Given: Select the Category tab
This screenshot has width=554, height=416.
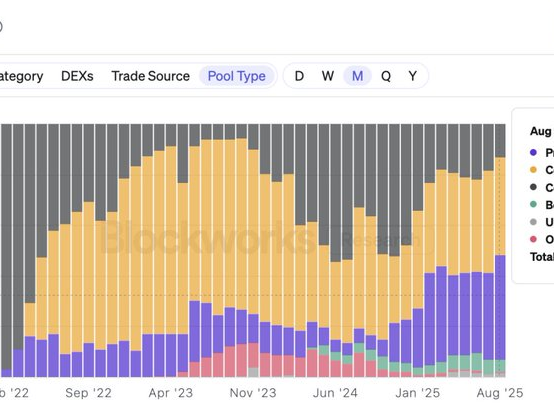Looking at the screenshot, I should tap(21, 76).
